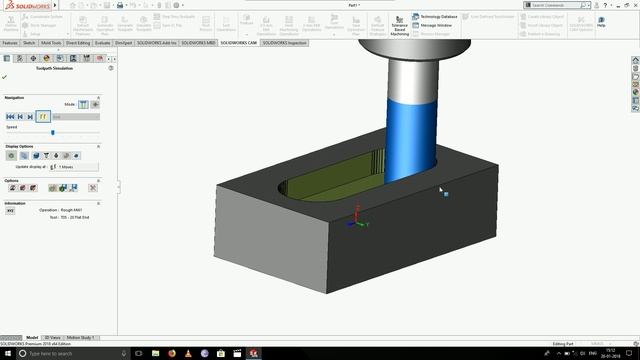The width and height of the screenshot is (640, 360).
Task: Step backward one move
Action: click(x=20, y=117)
